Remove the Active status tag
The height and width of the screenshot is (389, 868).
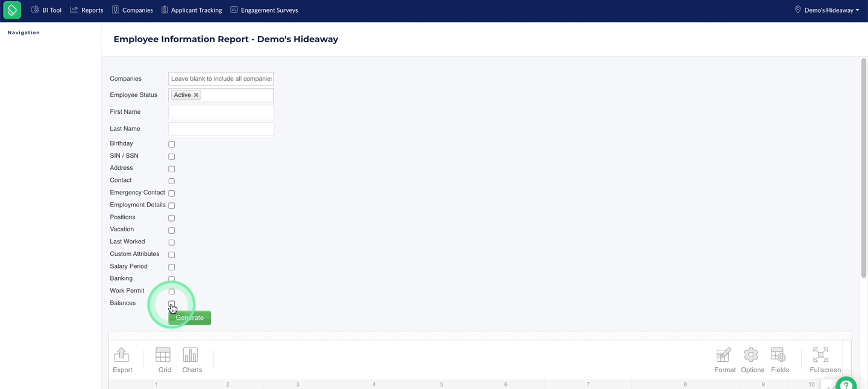click(196, 95)
